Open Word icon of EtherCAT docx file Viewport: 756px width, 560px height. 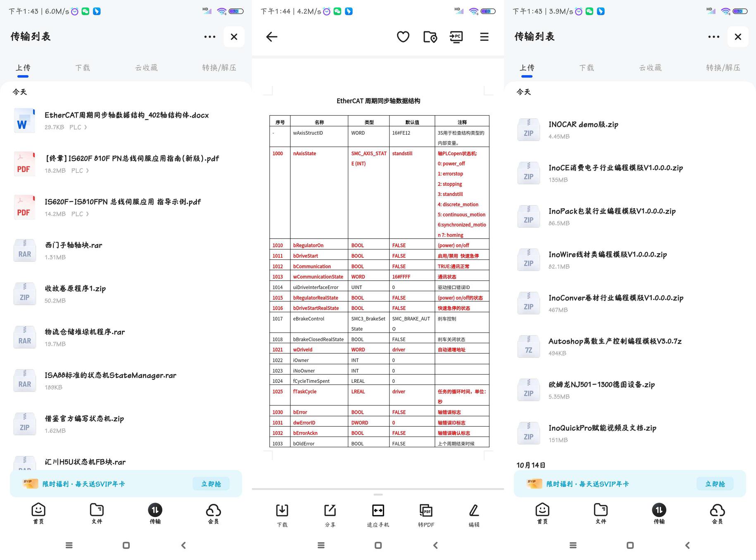tap(24, 121)
